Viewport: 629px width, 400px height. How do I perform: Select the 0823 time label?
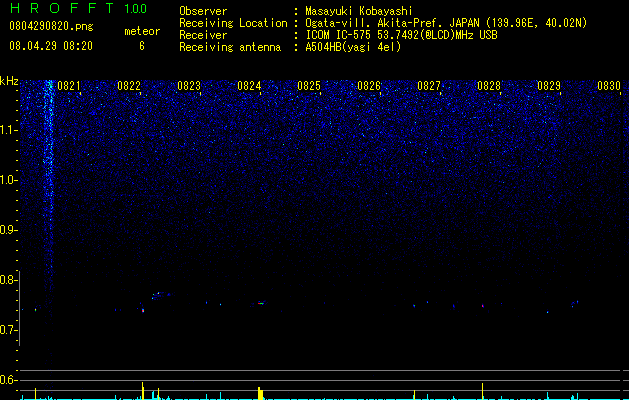click(x=189, y=86)
